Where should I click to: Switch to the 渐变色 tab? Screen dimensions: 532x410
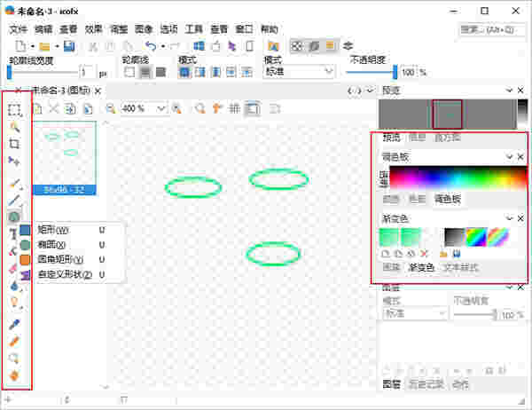[x=421, y=267]
